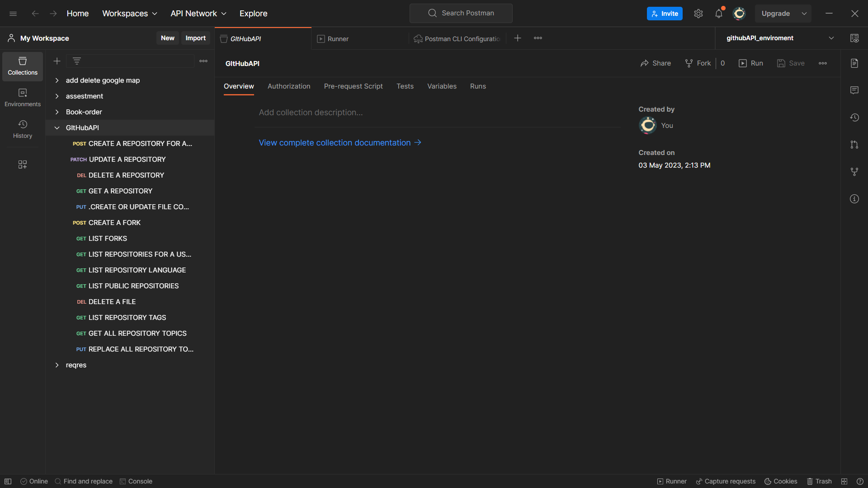
Task: Go forward with the right arrow
Action: pyautogui.click(x=53, y=14)
